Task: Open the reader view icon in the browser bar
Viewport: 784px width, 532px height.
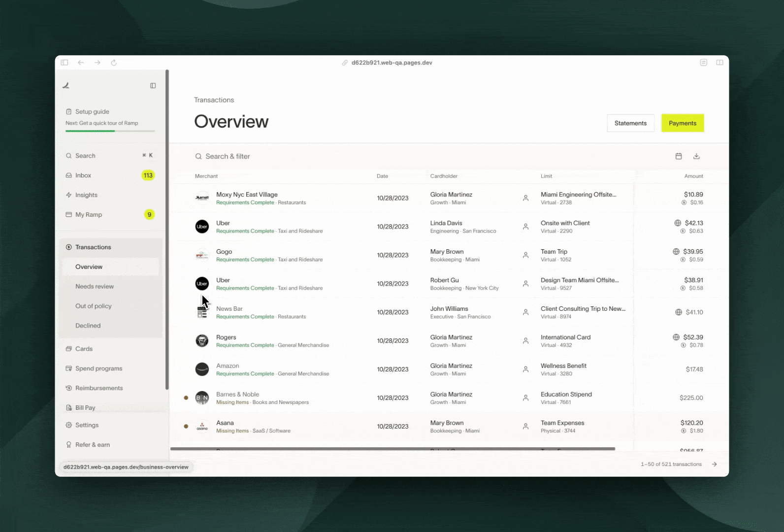Action: (x=704, y=63)
